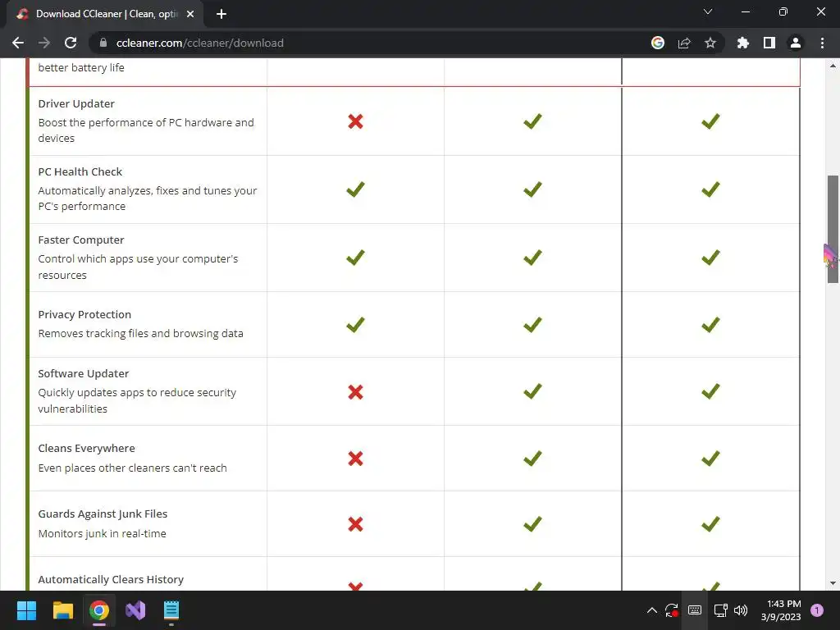
Task: Open the Chrome profile menu
Action: pos(796,43)
